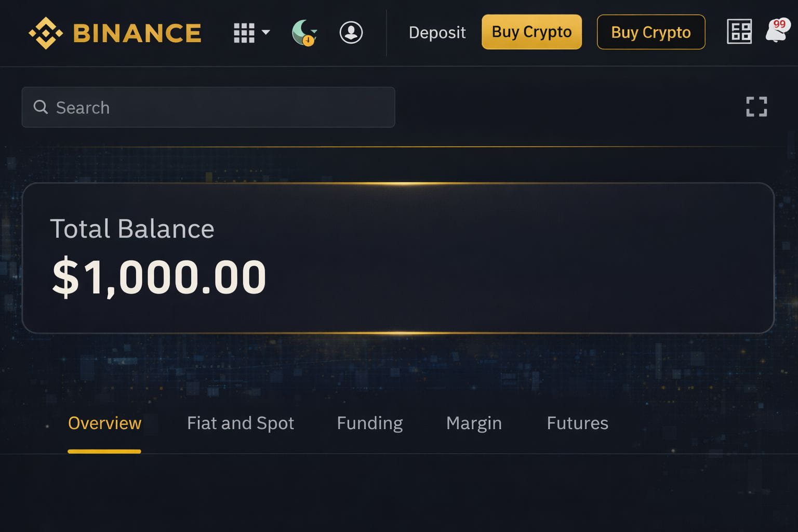Screen dimensions: 798x532
Task: Click the Deposit link
Action: 437,32
